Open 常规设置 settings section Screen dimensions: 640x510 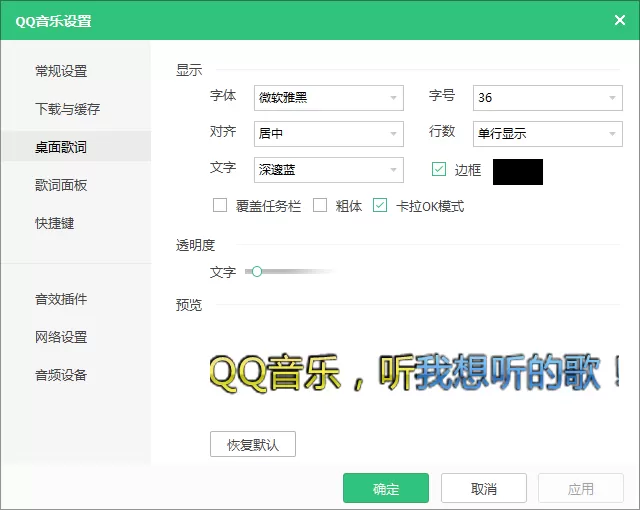61,71
